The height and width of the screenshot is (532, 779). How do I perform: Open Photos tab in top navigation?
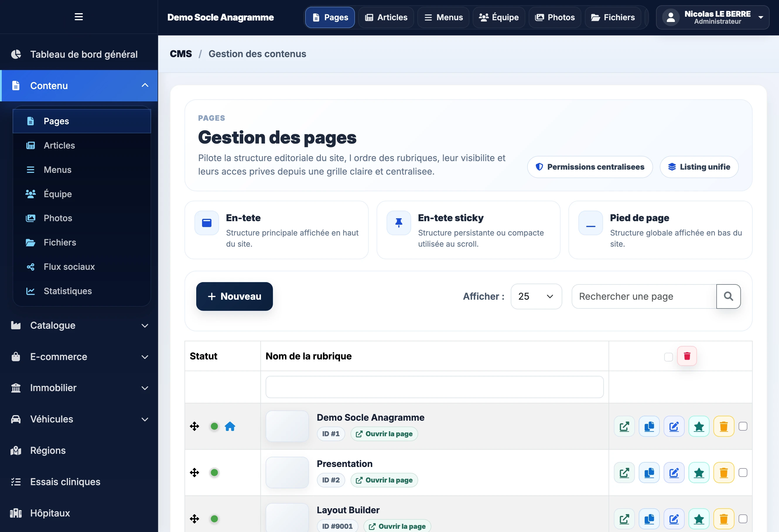tap(555, 18)
